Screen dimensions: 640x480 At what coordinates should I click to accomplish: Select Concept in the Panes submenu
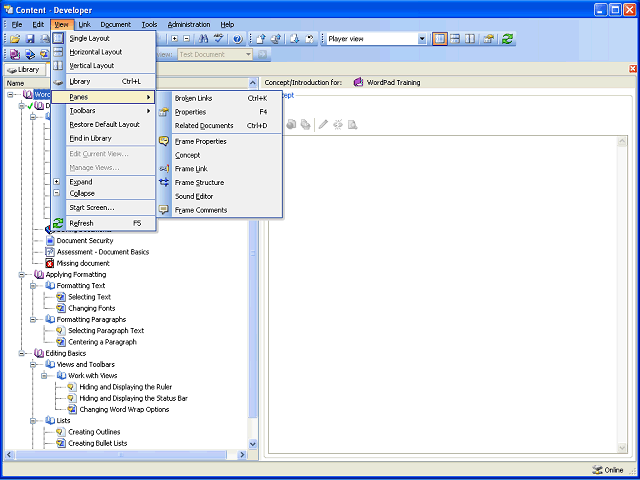220,155
